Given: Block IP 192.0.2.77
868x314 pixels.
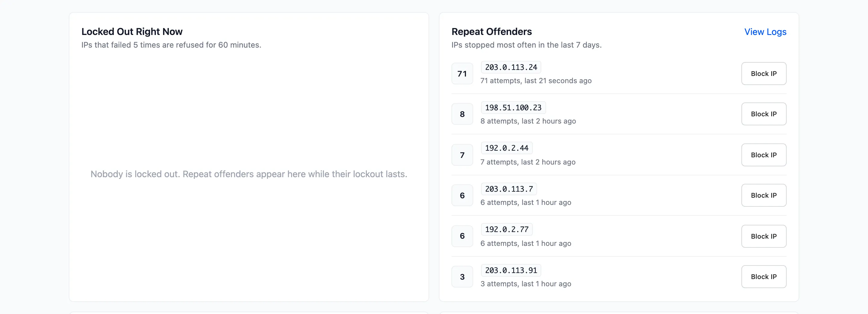Looking at the screenshot, I should (763, 236).
